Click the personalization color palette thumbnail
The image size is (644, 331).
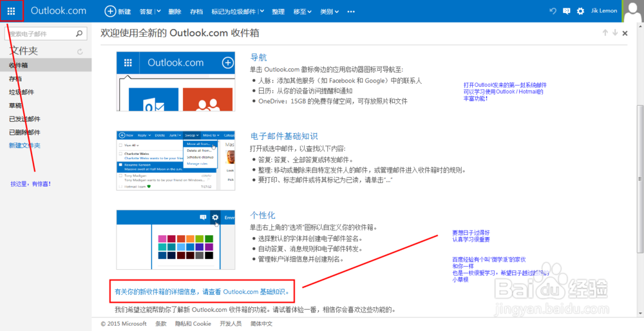click(176, 240)
